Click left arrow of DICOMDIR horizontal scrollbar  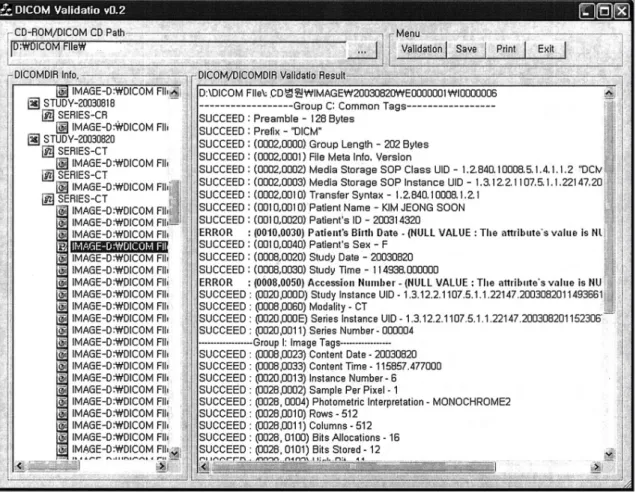(19, 466)
